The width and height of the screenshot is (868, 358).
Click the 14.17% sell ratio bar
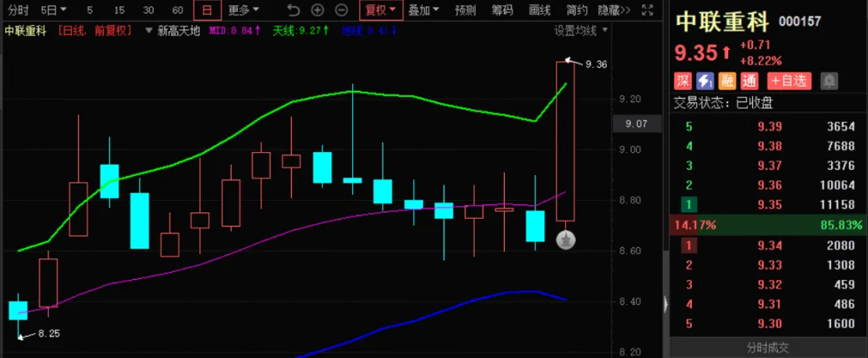tap(697, 225)
